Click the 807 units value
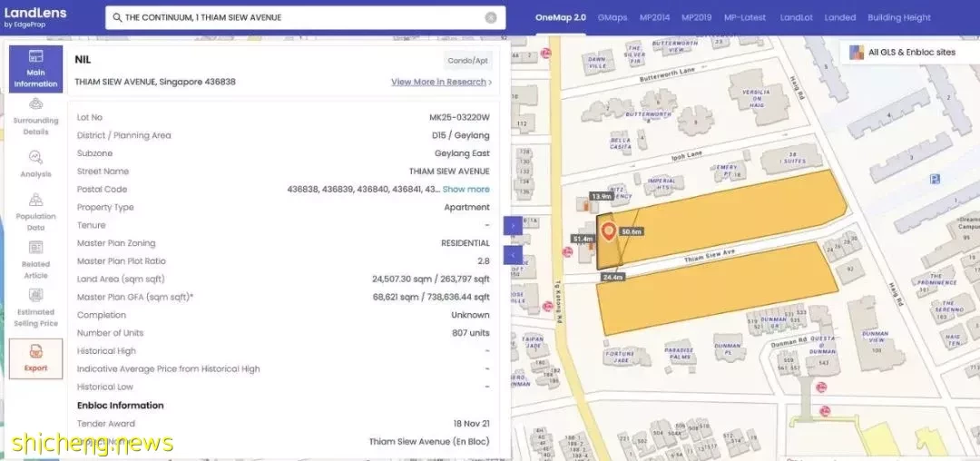980x461 pixels. (x=471, y=333)
